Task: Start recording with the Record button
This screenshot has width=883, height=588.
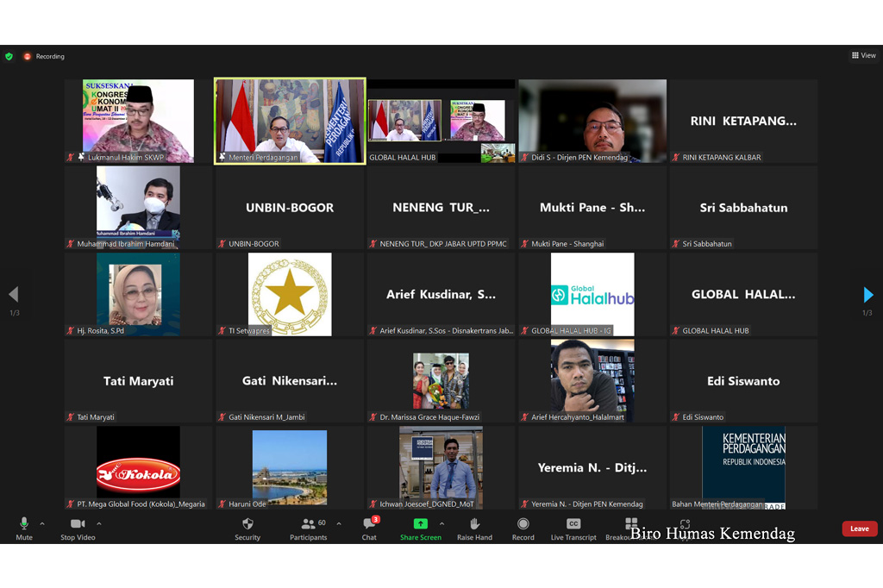Action: [x=523, y=527]
